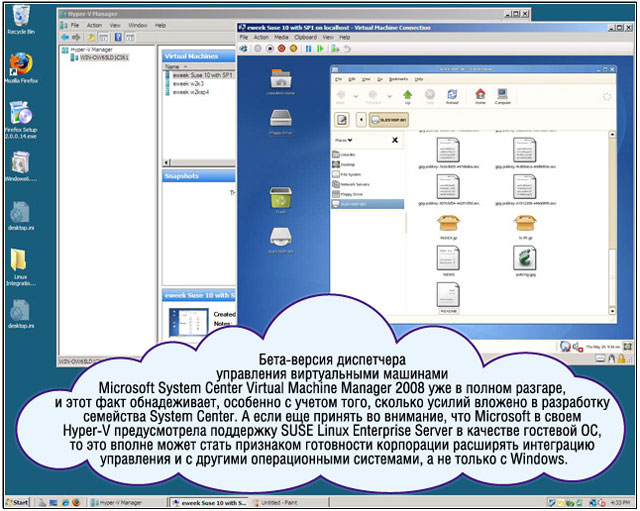Close the Places side pane
This screenshot has width=640, height=511.
tap(395, 140)
